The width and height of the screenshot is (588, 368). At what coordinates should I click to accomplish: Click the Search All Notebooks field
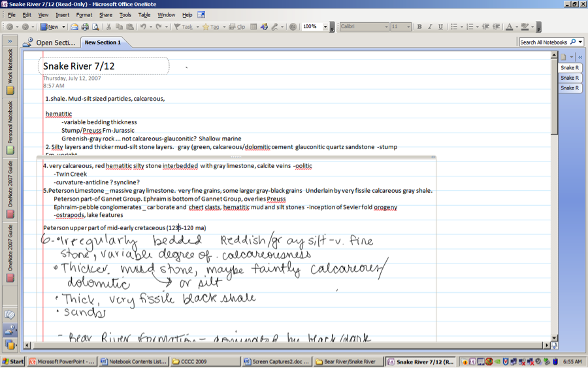click(544, 42)
